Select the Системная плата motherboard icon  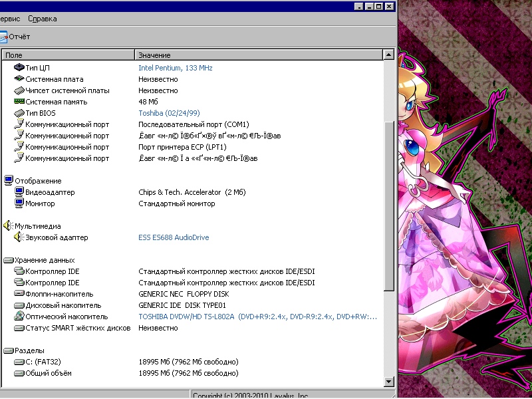pos(19,78)
